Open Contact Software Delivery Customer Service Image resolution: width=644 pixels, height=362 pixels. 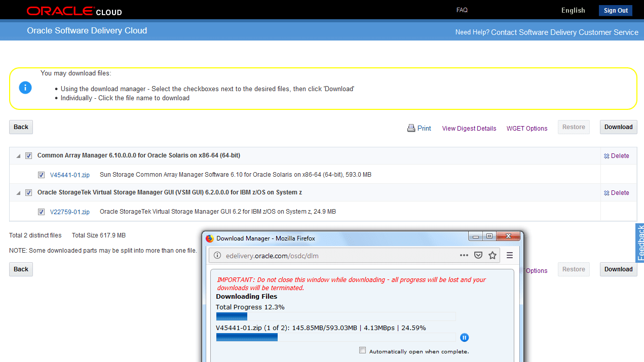[x=564, y=32]
